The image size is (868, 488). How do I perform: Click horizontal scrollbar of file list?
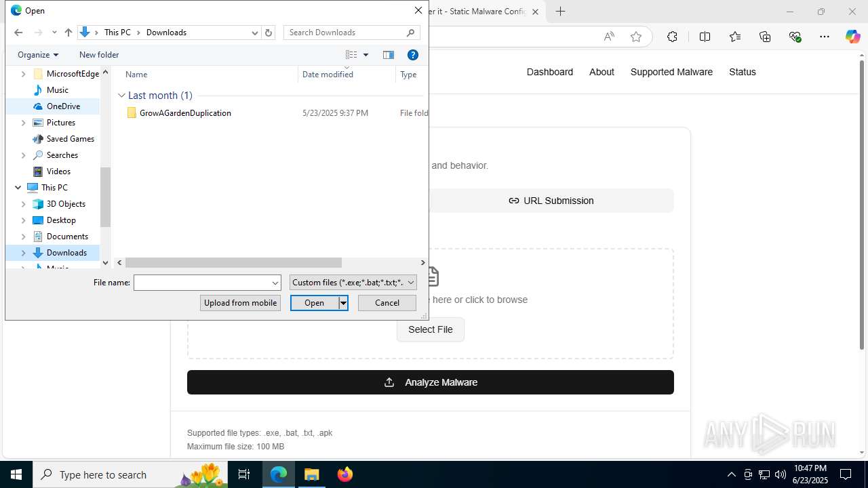pos(233,263)
